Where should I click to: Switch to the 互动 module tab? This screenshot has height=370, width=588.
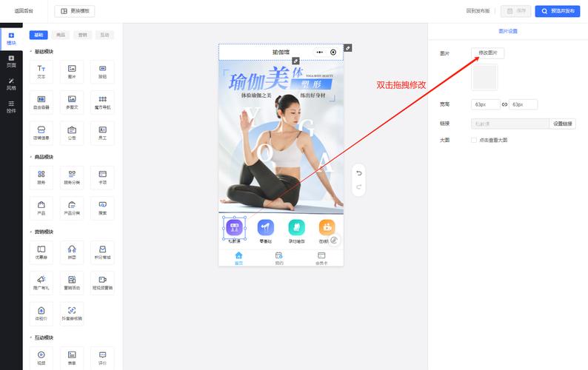104,35
